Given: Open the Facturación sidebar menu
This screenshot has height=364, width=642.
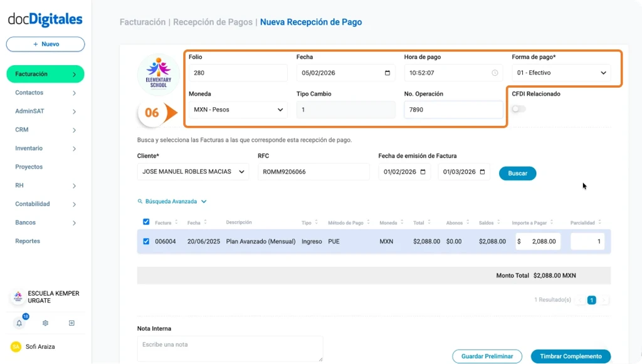Looking at the screenshot, I should 45,74.
